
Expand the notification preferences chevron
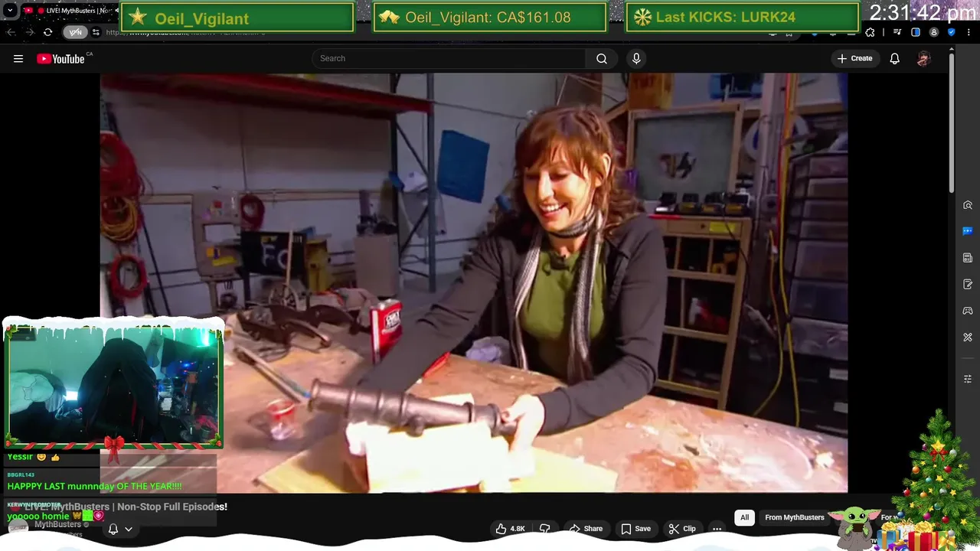(129, 529)
